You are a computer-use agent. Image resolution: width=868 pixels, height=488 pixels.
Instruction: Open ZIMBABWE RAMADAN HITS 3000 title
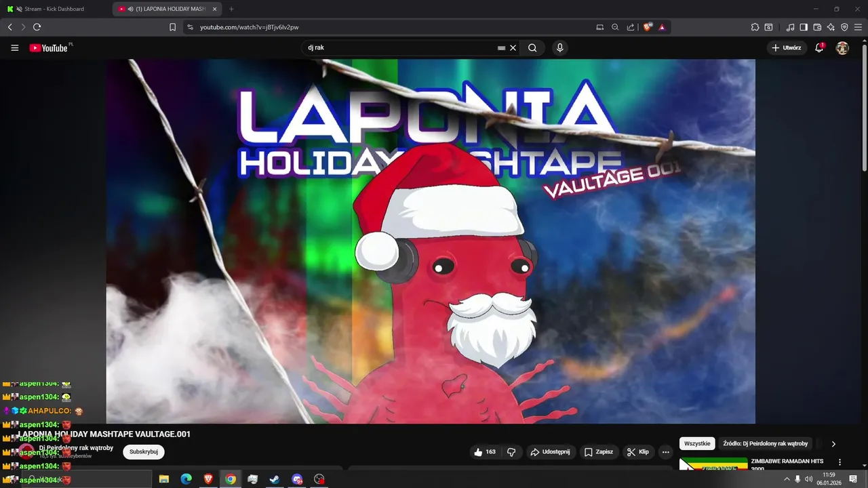[787, 465]
